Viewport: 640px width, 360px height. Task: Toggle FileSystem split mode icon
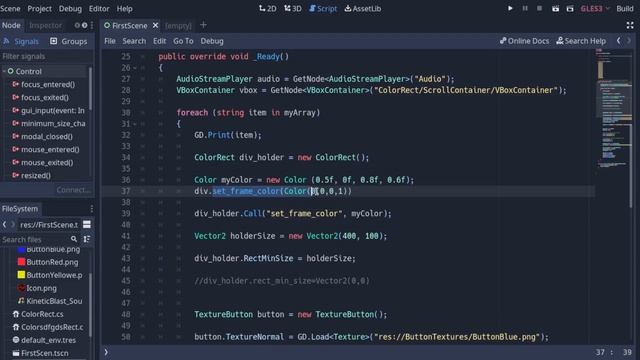[x=87, y=224]
